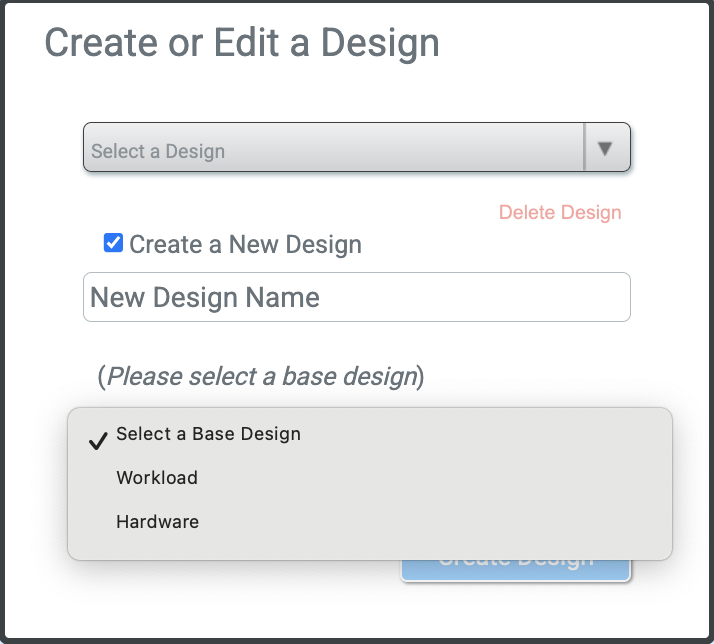Uncheck the Create a New Design checkbox
Viewport: 714px width, 644px height.
[x=114, y=243]
